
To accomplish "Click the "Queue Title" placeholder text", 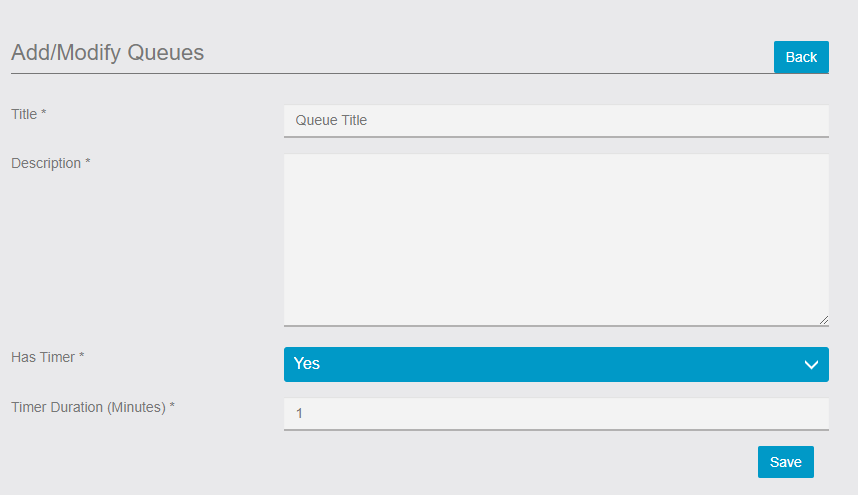I will point(331,120).
